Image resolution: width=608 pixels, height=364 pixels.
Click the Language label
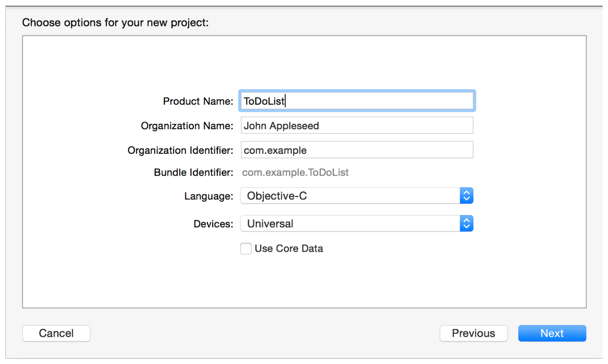[x=208, y=196]
